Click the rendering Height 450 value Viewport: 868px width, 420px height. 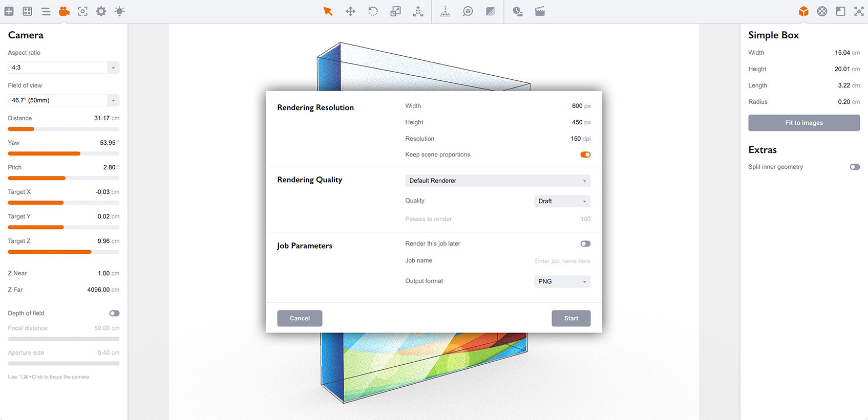[577, 122]
